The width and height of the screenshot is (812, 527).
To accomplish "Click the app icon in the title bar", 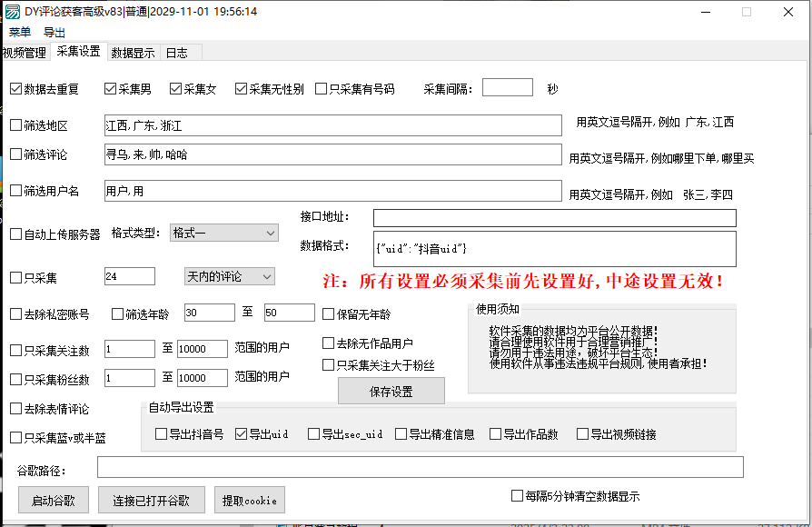I will pyautogui.click(x=13, y=12).
